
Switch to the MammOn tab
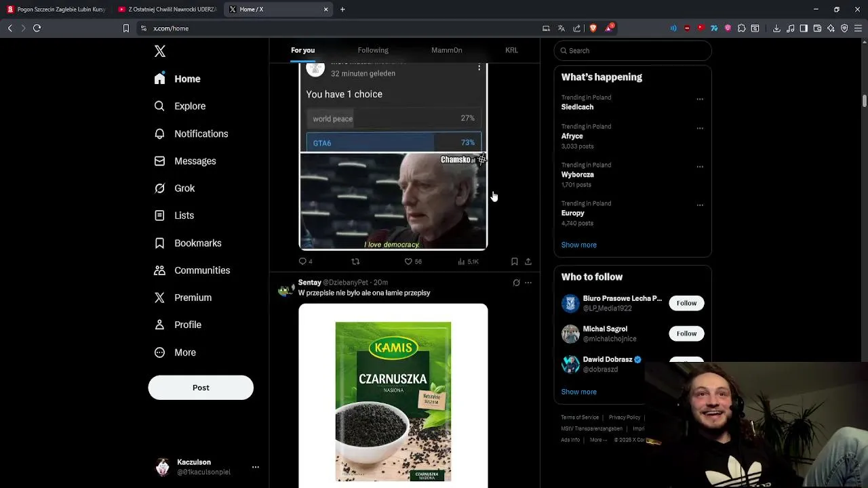click(x=446, y=50)
